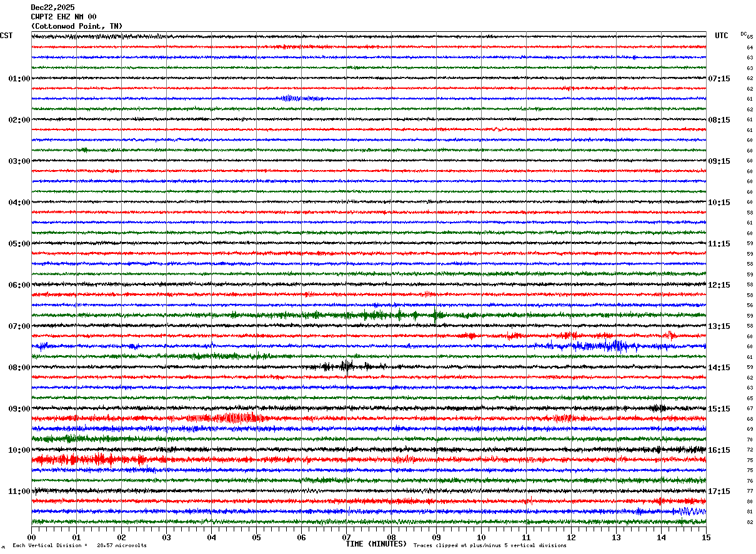
Task: Click the 10:15 UTC time label
Action: pos(719,203)
